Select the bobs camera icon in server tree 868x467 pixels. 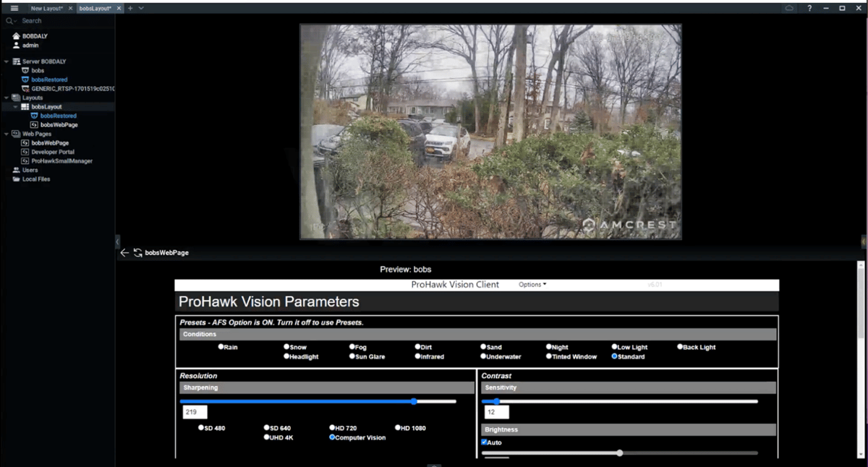click(25, 70)
